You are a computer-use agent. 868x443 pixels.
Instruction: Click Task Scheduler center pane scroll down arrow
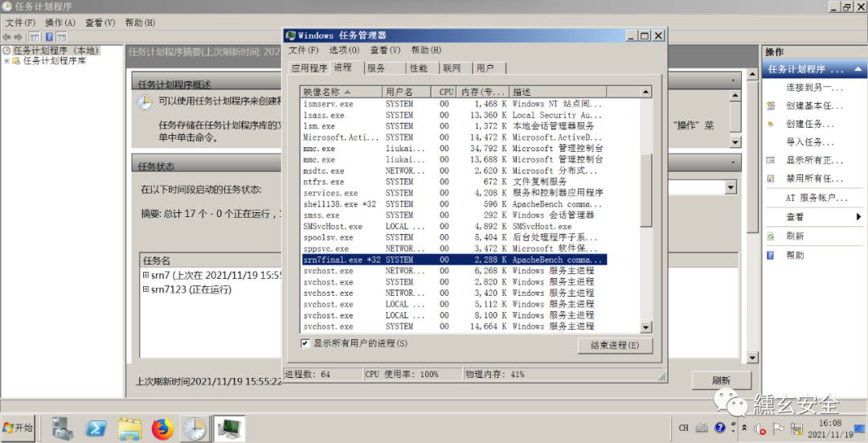tap(751, 358)
